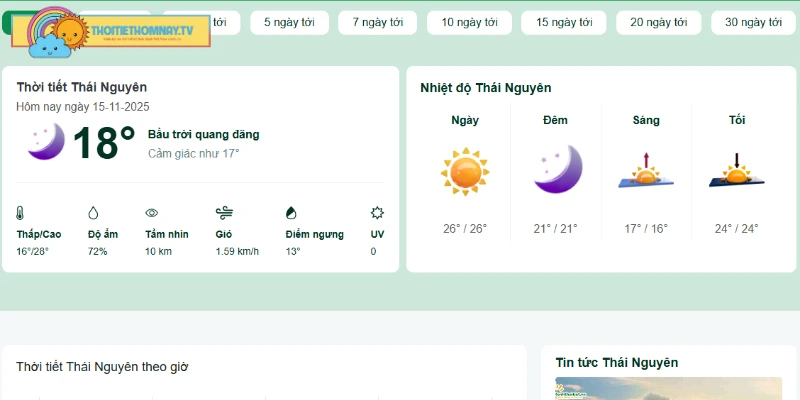The height and width of the screenshot is (400, 800).
Task: Click the sunset icon under Tối
Action: pos(737,170)
